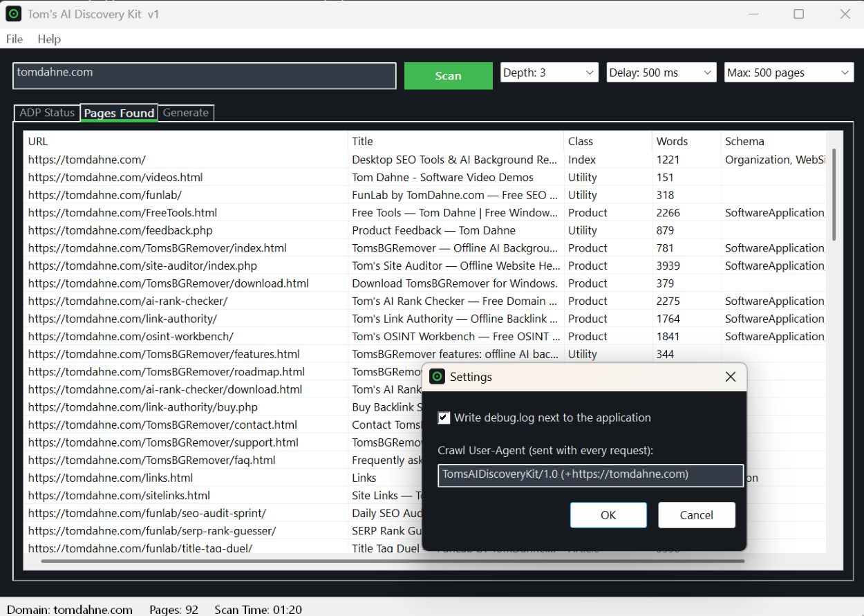Maximize the Tom's AI Discovery Kit window
Image resolution: width=864 pixels, height=616 pixels.
[x=799, y=14]
